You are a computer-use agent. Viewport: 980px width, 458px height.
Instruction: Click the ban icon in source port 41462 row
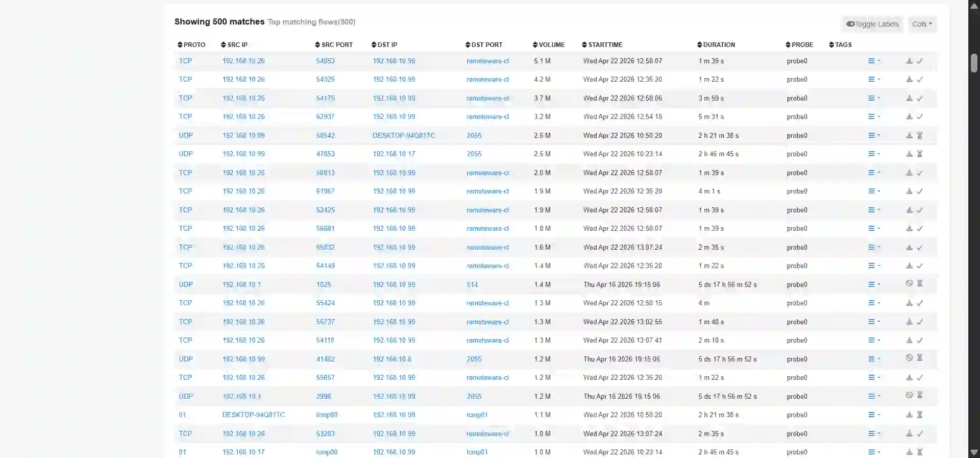tap(909, 358)
